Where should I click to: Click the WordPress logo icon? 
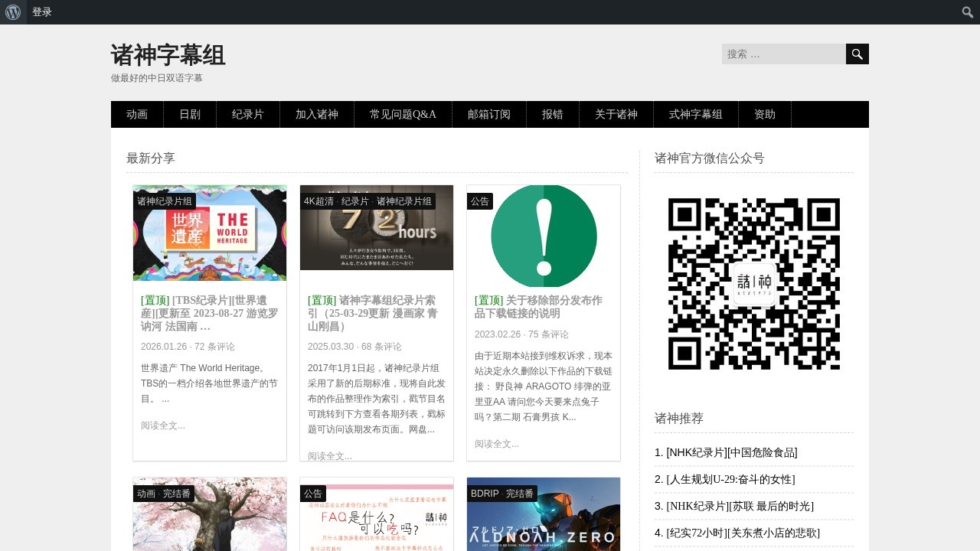pyautogui.click(x=13, y=12)
